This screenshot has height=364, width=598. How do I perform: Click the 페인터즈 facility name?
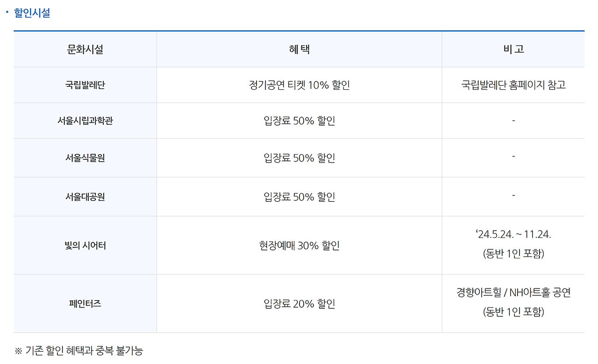(x=85, y=304)
